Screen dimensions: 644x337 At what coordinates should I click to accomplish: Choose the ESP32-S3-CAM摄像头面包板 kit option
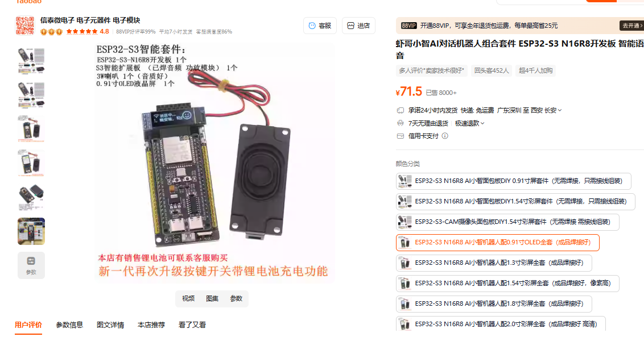click(x=507, y=222)
